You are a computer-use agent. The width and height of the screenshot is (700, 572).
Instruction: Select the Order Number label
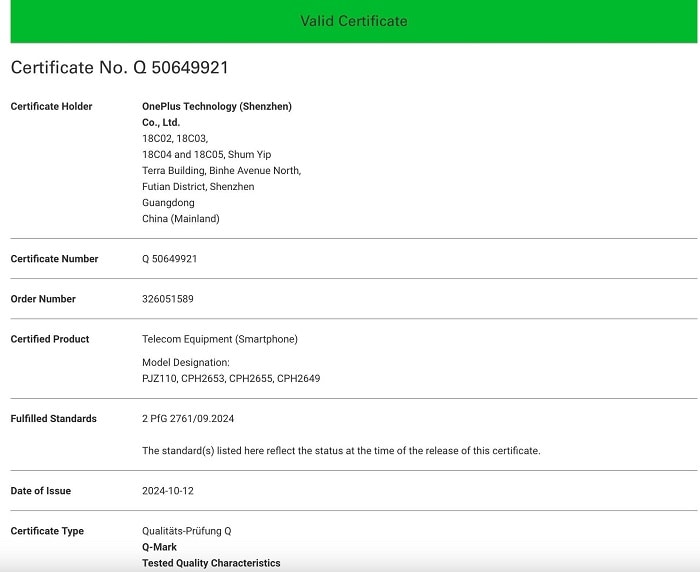(43, 299)
